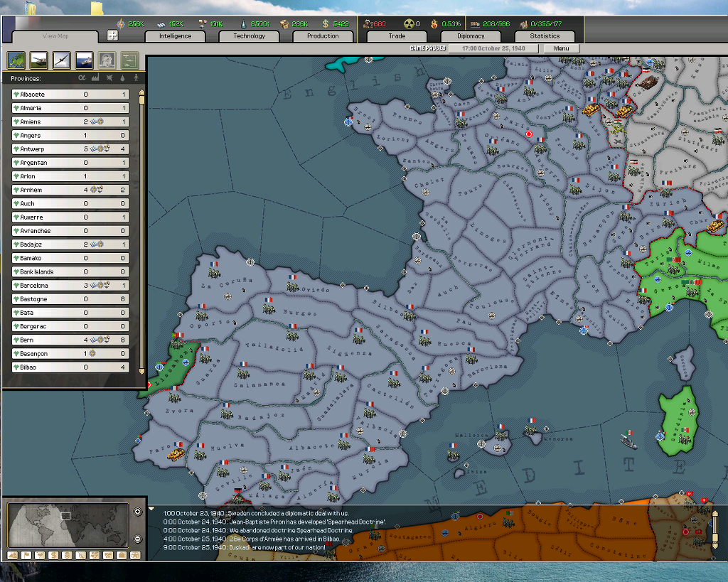Select the Arnhem province row
This screenshot has height=582, width=728.
[70, 190]
